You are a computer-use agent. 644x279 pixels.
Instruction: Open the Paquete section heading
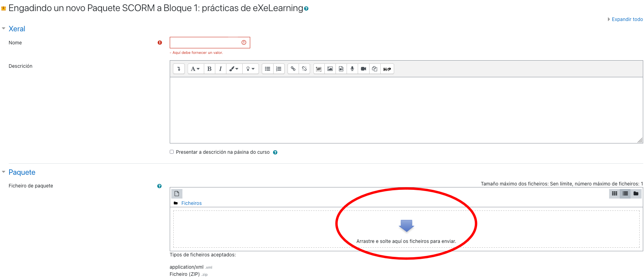click(22, 172)
